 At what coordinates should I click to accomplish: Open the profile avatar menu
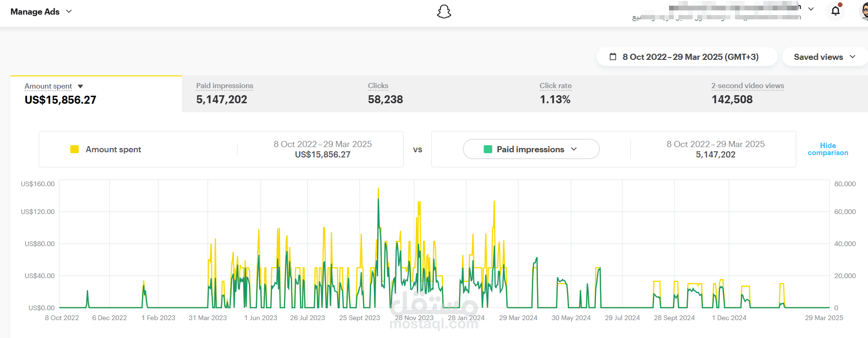[864, 11]
